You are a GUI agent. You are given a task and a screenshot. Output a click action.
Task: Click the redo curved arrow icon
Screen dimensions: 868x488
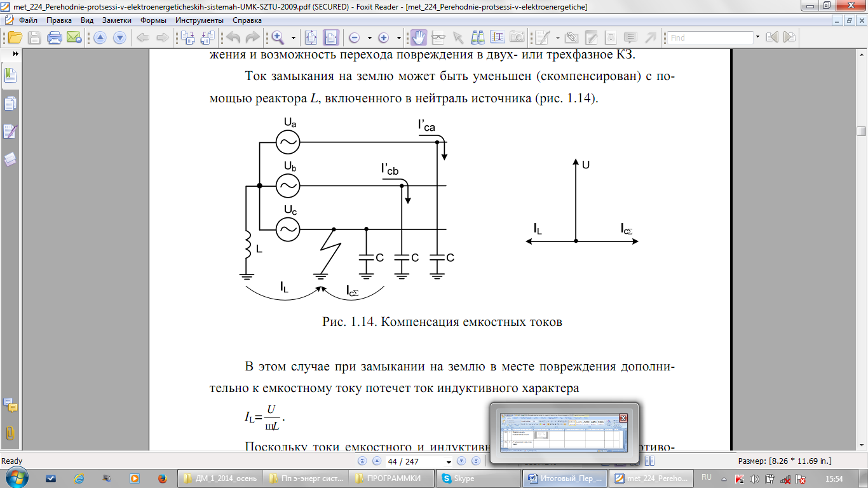click(252, 37)
